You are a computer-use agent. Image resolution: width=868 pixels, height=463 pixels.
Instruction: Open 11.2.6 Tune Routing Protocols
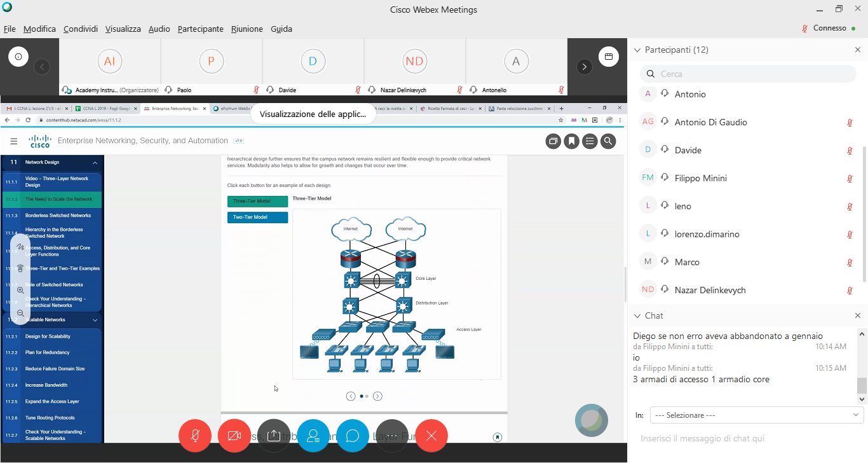[52, 418]
